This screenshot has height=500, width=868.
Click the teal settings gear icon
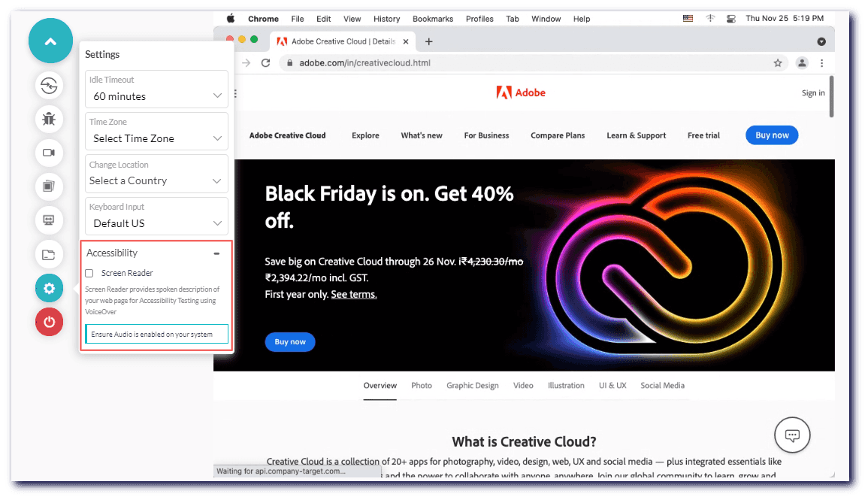pyautogui.click(x=50, y=289)
